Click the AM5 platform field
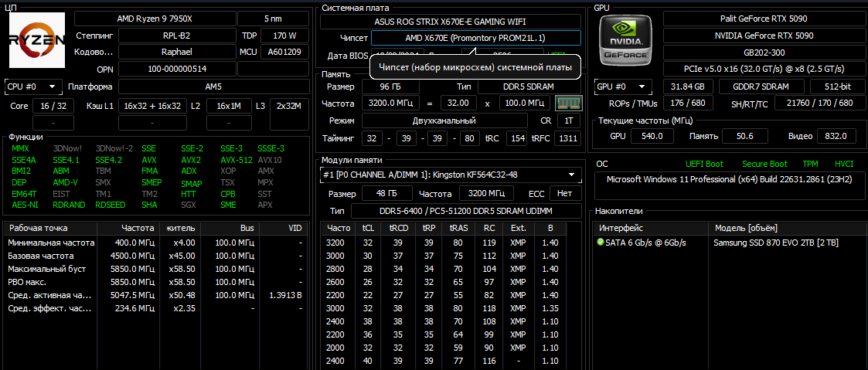 click(x=213, y=87)
